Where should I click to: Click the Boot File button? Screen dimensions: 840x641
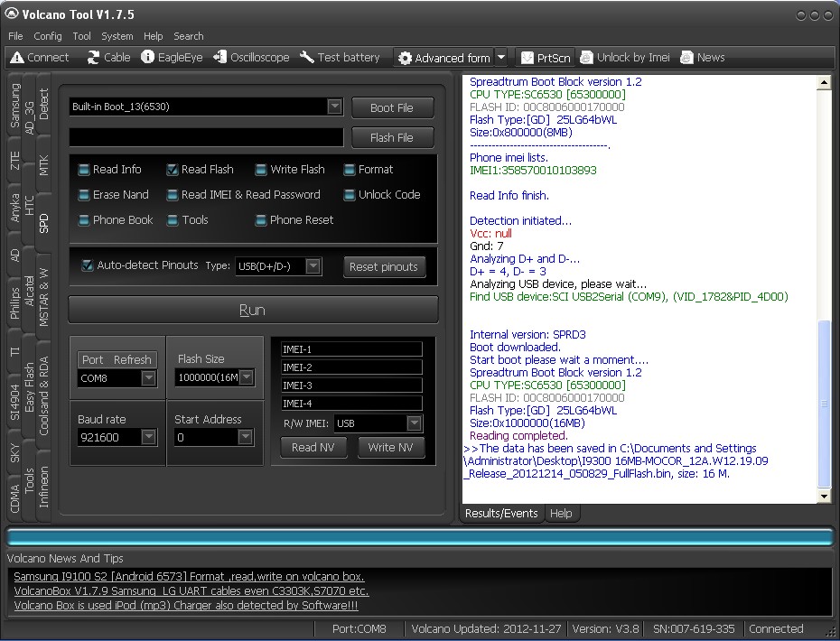(392, 107)
